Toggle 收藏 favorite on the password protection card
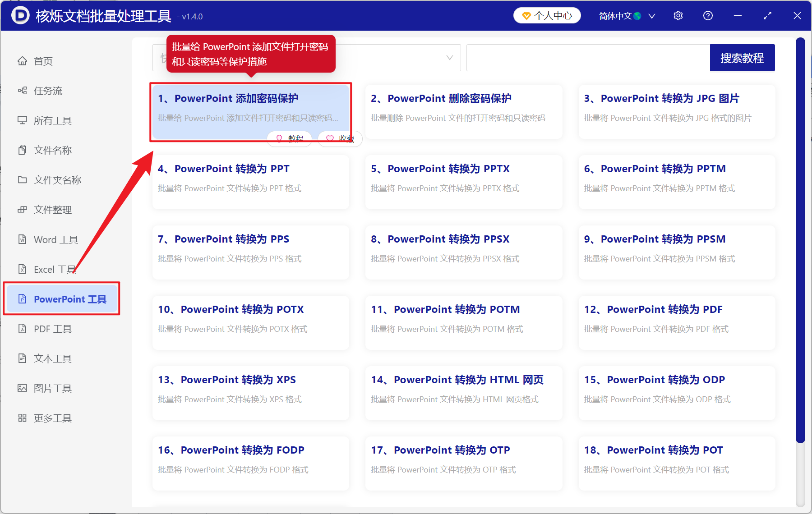The width and height of the screenshot is (812, 514). [x=340, y=138]
